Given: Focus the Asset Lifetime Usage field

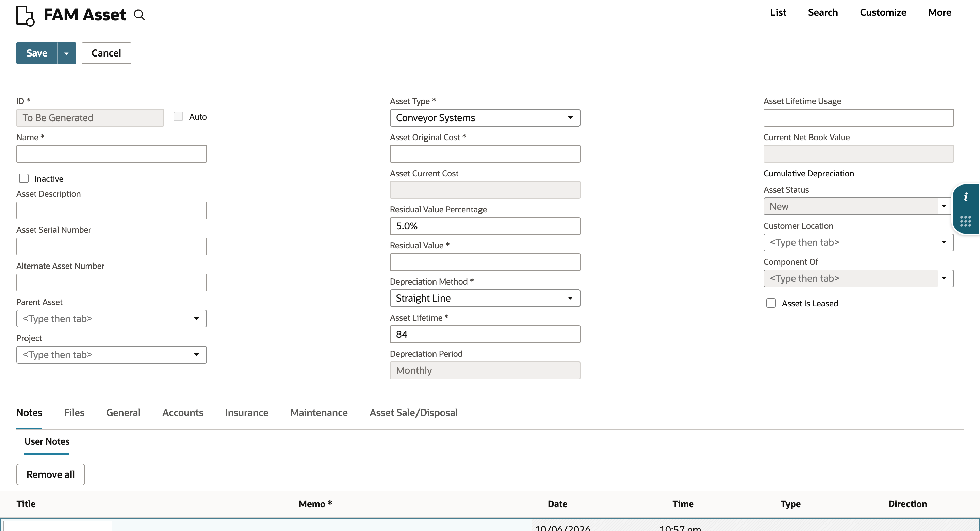Looking at the screenshot, I should pos(858,118).
